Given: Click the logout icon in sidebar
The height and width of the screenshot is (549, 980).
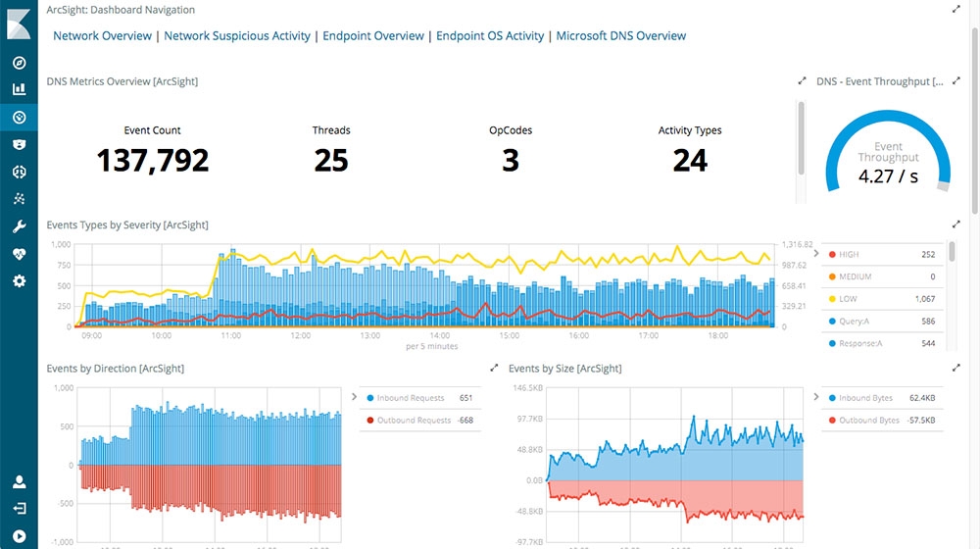Looking at the screenshot, I should click(20, 509).
